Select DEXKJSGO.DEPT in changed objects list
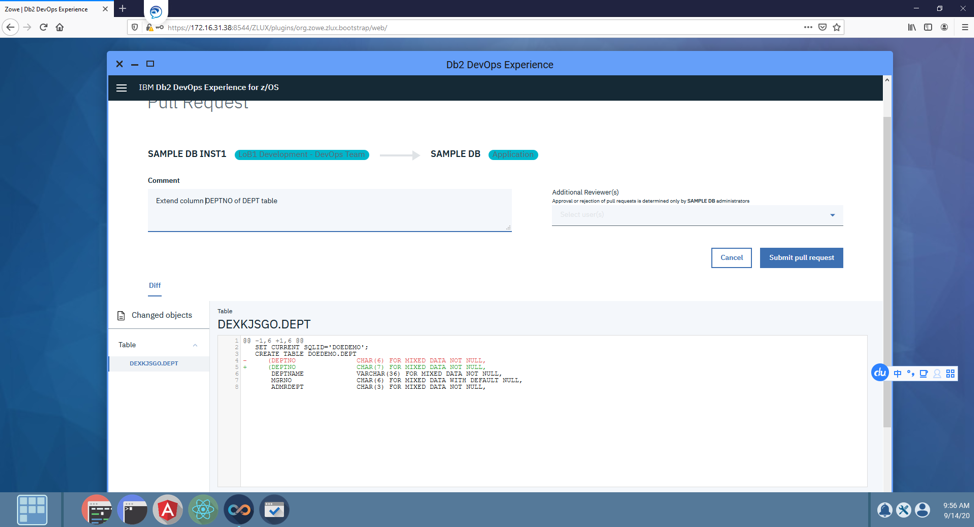This screenshot has width=974, height=527. tap(158, 364)
